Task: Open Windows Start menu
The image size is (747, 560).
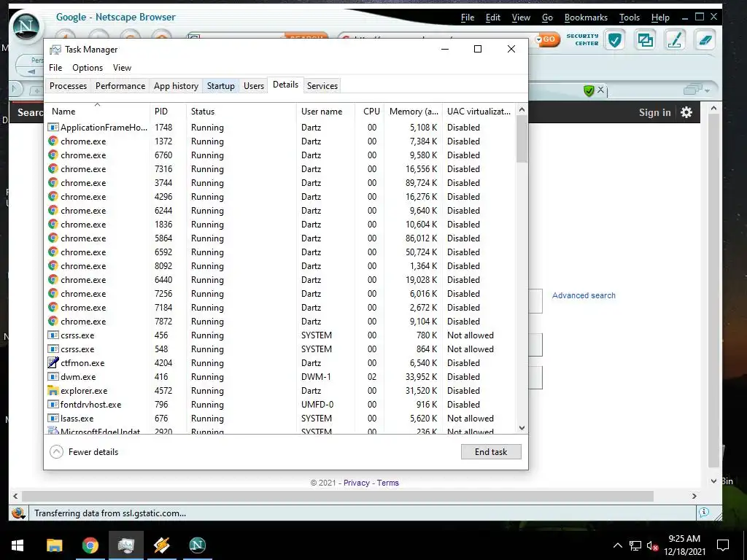Action: click(18, 545)
